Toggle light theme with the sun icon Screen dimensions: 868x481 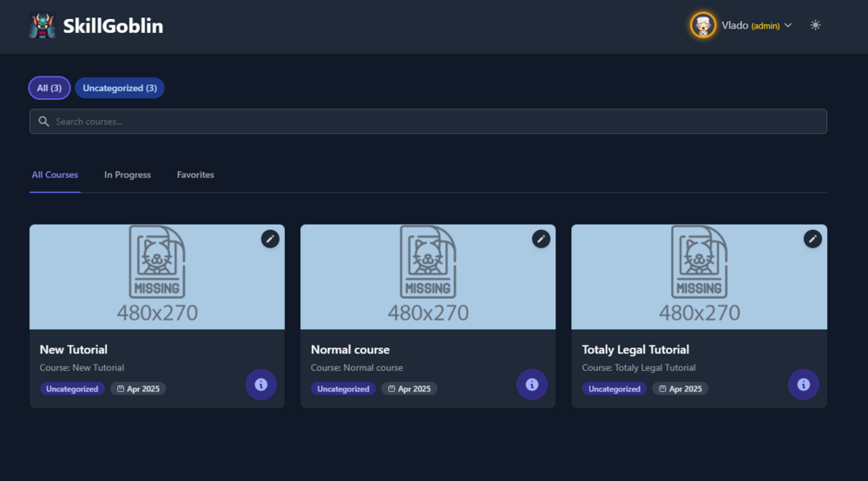click(x=815, y=25)
